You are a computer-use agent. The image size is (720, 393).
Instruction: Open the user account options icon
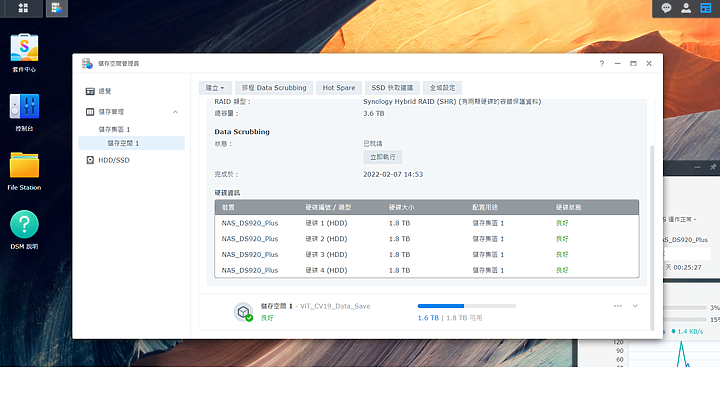pos(686,8)
